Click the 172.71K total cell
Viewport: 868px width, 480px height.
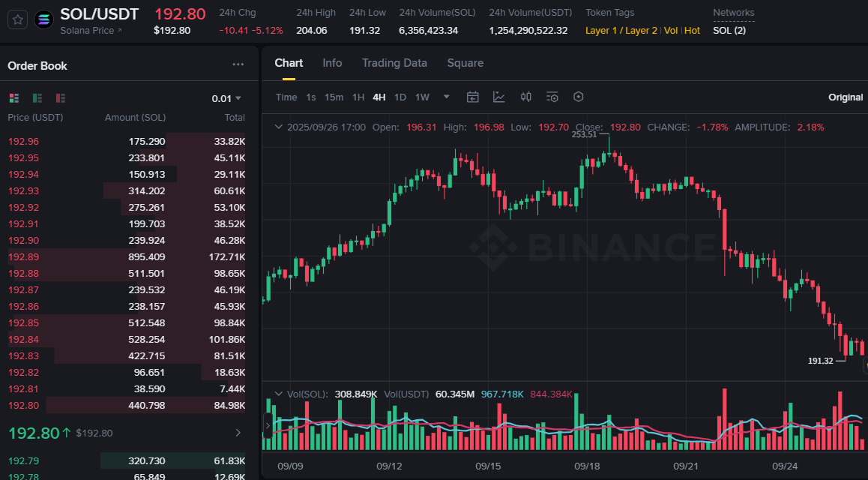(227, 257)
